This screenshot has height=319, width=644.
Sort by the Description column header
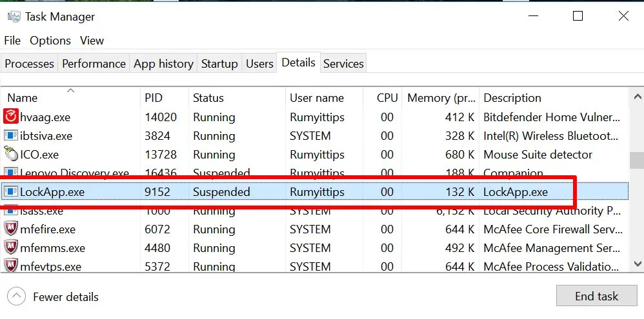click(x=554, y=97)
